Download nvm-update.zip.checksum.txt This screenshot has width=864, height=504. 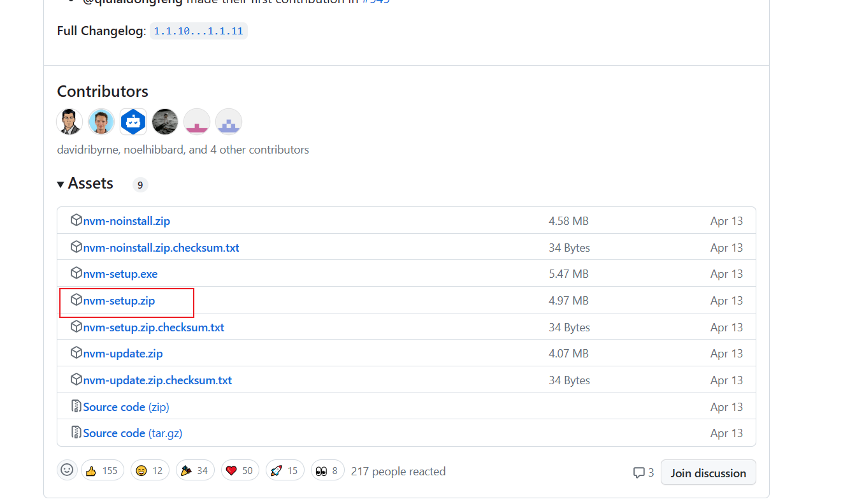pyautogui.click(x=157, y=380)
